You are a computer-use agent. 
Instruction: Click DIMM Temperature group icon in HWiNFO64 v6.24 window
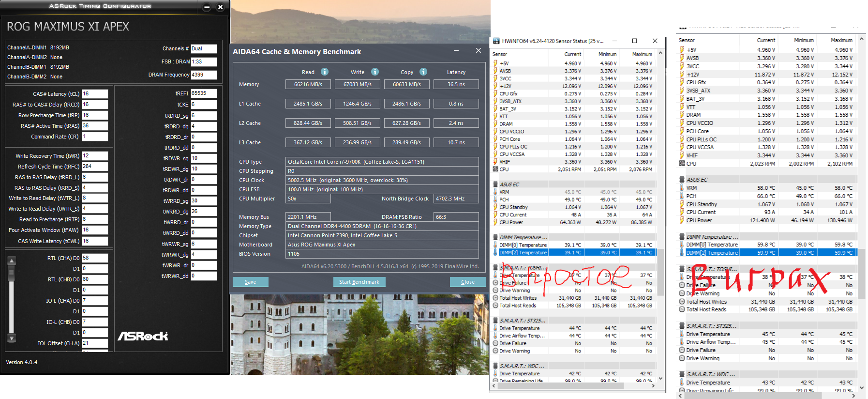point(495,237)
